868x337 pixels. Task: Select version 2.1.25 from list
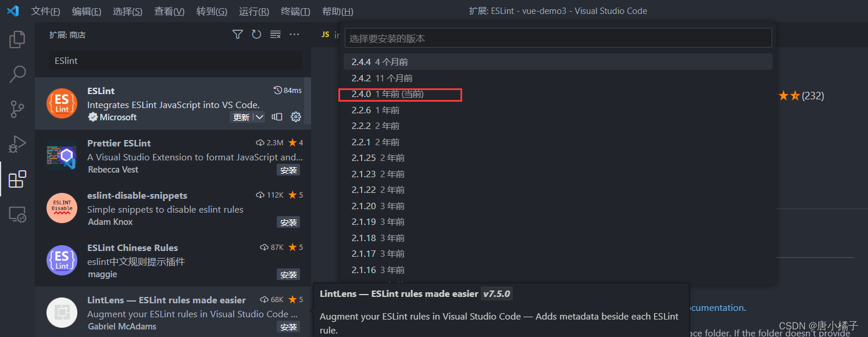click(x=558, y=157)
